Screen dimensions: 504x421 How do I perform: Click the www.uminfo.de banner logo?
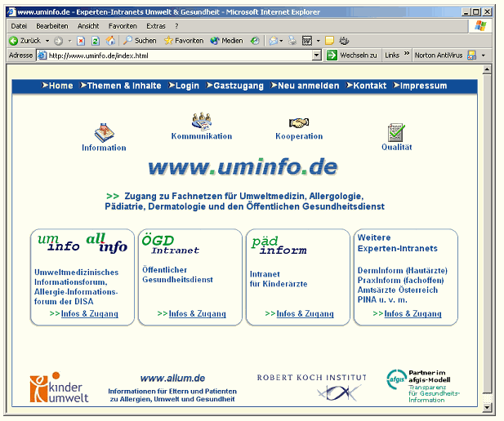243,167
